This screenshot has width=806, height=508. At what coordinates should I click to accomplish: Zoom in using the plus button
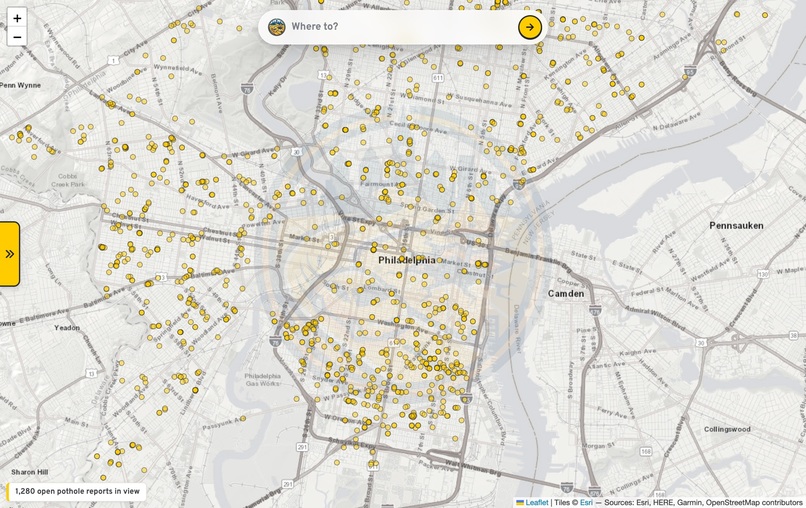click(x=17, y=18)
